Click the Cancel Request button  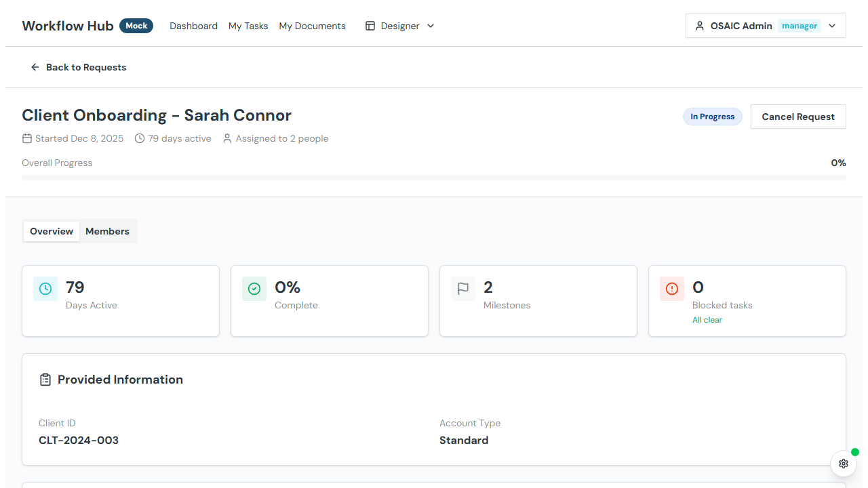(x=798, y=117)
